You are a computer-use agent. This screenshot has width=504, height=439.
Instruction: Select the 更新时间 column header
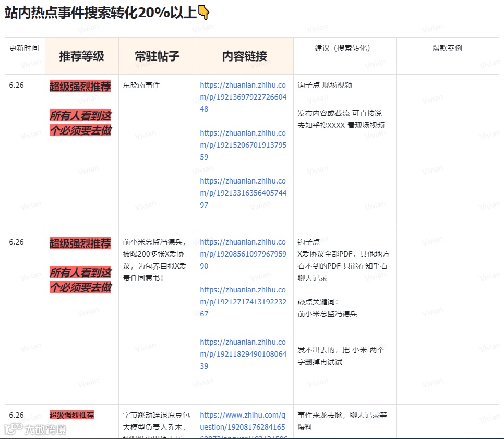[x=25, y=56]
